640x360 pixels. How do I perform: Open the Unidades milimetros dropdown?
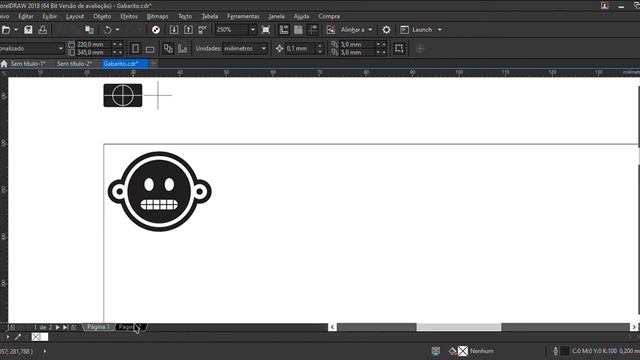pyautogui.click(x=264, y=49)
